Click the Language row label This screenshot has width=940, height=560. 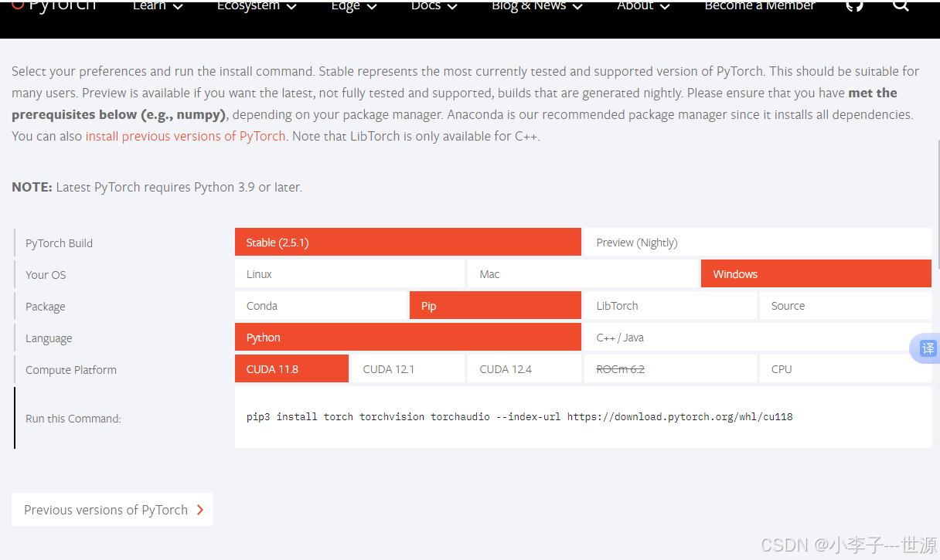tap(49, 338)
